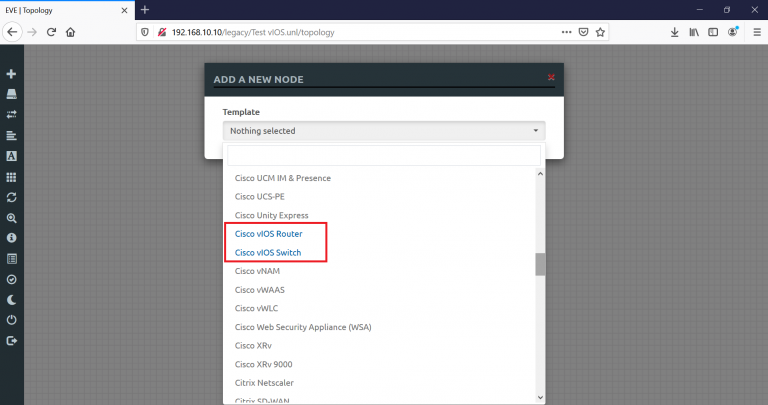Choose Cisco XRv 9000 template

tap(264, 364)
